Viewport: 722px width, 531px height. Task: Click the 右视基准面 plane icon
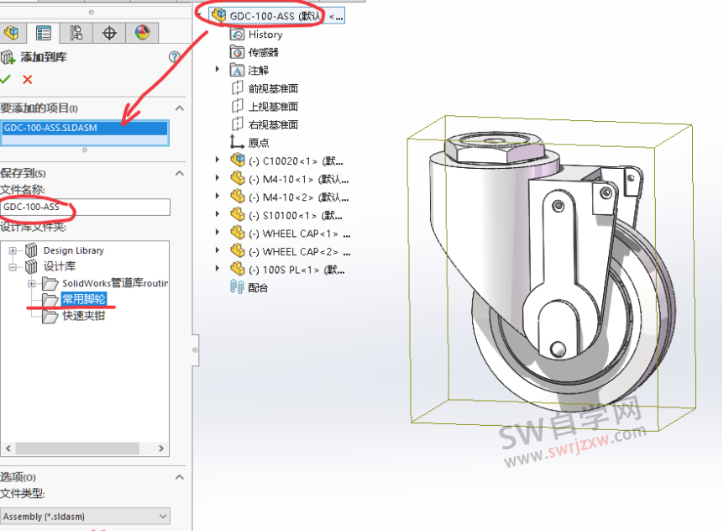coord(237,124)
